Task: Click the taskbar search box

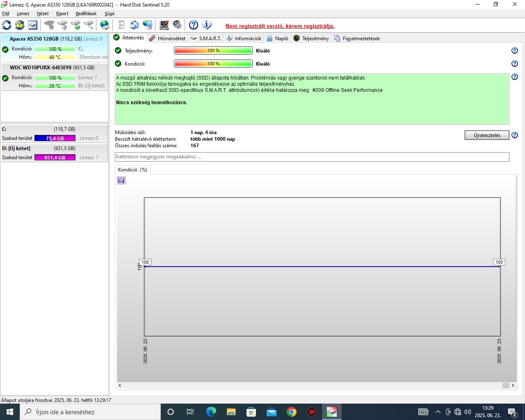Action: (90, 412)
